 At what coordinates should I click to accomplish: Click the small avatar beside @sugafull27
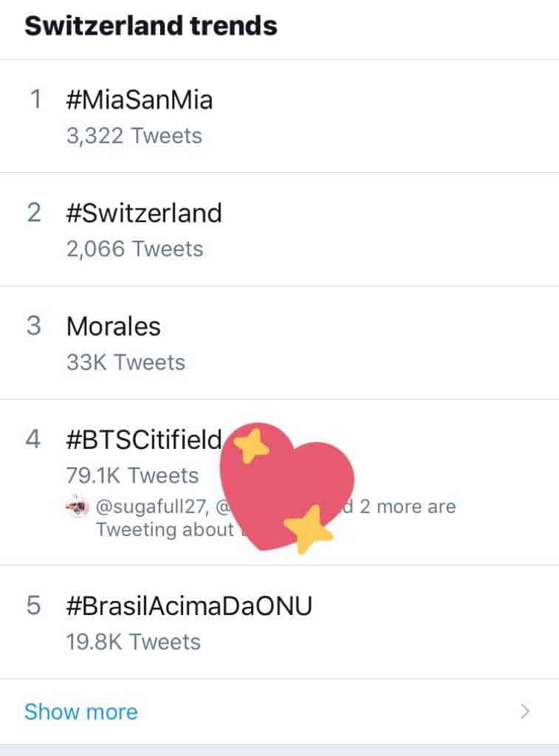(x=77, y=507)
